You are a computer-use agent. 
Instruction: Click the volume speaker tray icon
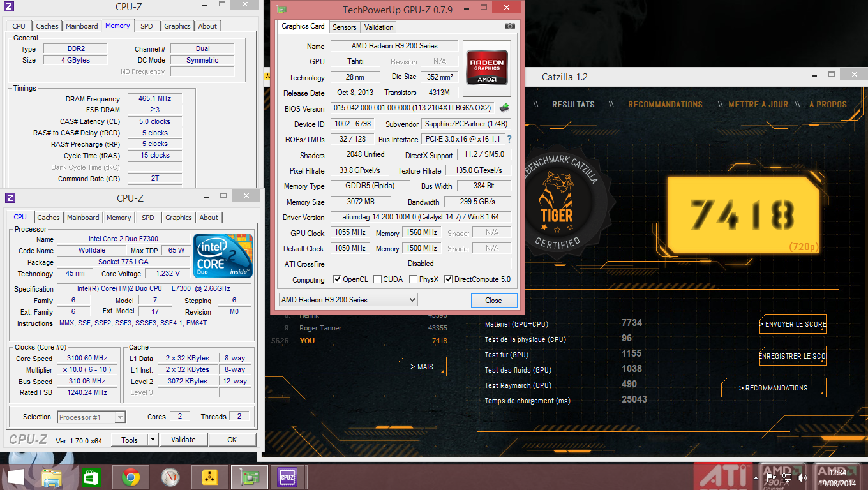pyautogui.click(x=802, y=477)
